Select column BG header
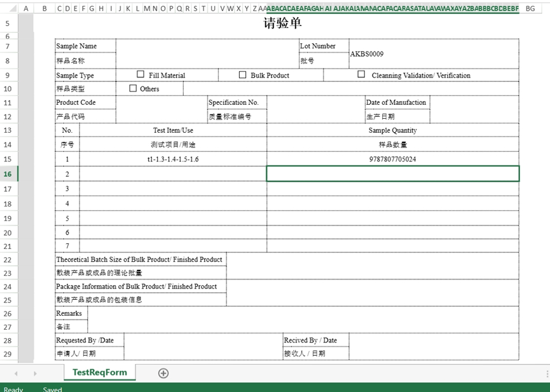Screen dimensions: 550x392 click(530, 8)
